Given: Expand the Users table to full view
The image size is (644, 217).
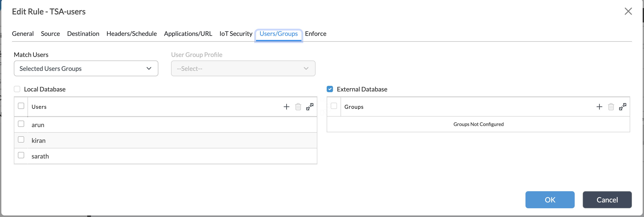Looking at the screenshot, I should coord(310,107).
